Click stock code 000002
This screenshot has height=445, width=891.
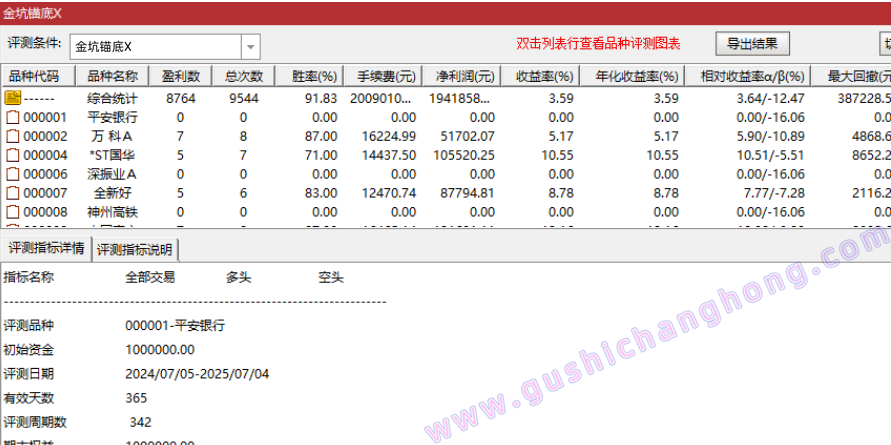[x=45, y=136]
